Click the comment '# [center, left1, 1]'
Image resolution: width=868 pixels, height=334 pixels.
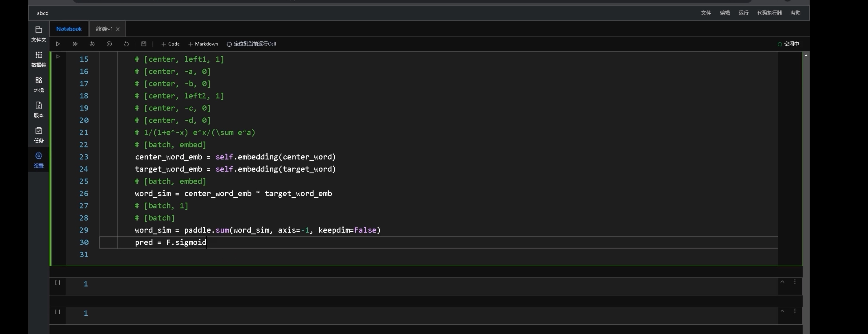pos(179,59)
